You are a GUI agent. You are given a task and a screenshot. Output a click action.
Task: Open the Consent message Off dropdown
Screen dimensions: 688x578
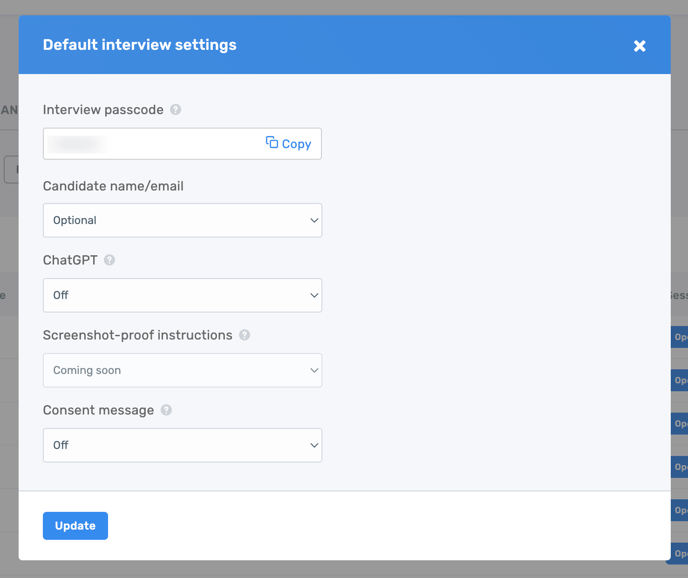pos(182,445)
